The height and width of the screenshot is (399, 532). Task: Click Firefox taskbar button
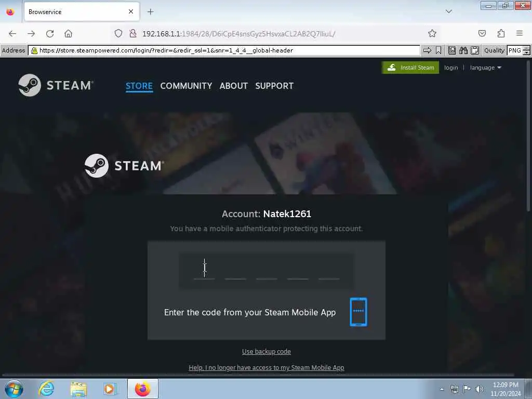(142, 389)
